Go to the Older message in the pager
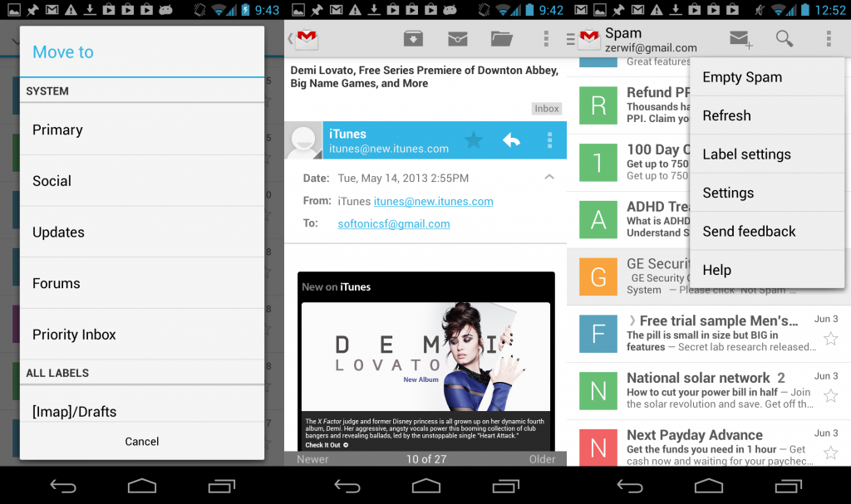851x504 pixels. (541, 459)
